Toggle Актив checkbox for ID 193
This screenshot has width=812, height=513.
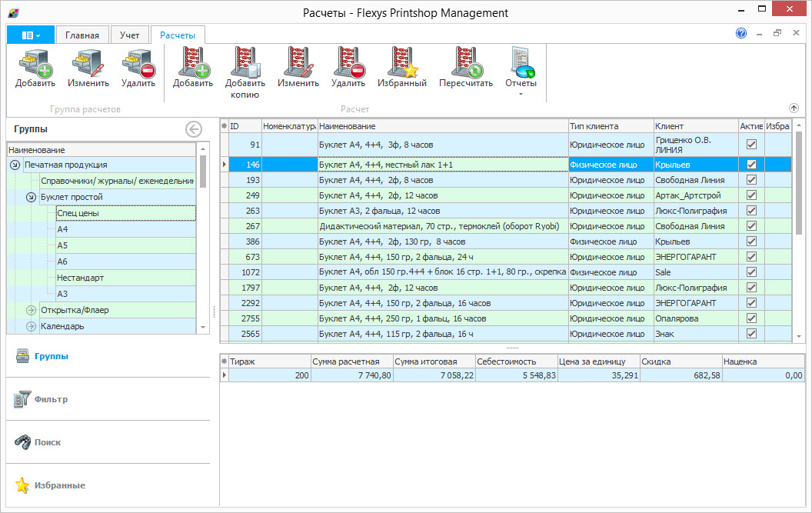pos(751,180)
